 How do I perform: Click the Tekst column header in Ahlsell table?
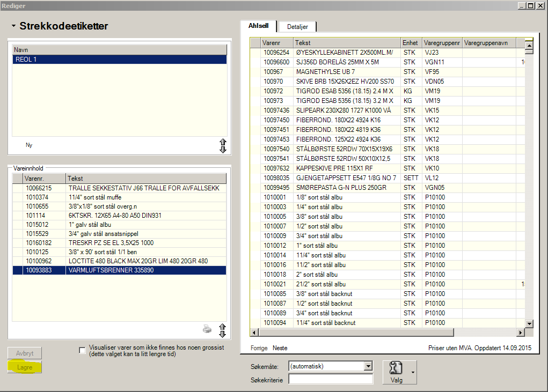pos(347,43)
